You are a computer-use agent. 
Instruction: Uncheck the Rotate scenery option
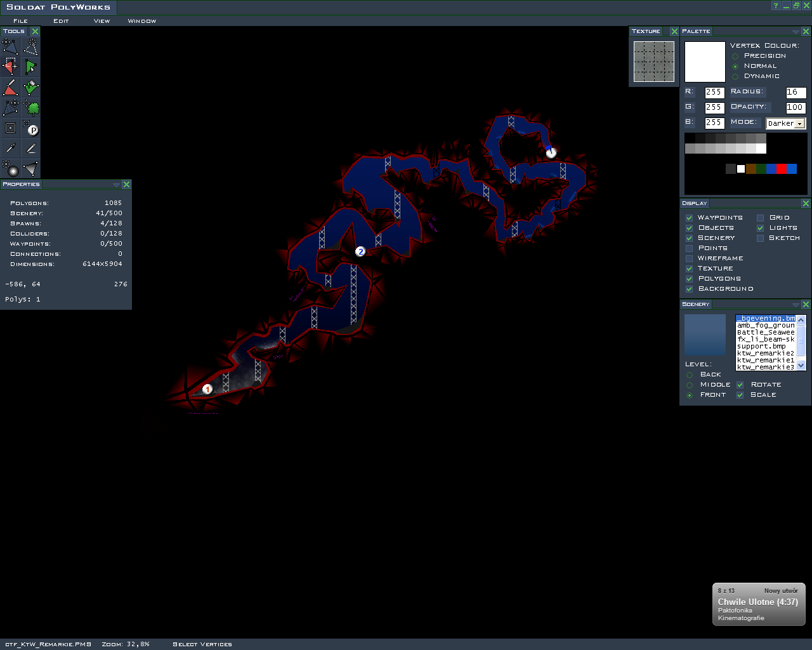[740, 385]
